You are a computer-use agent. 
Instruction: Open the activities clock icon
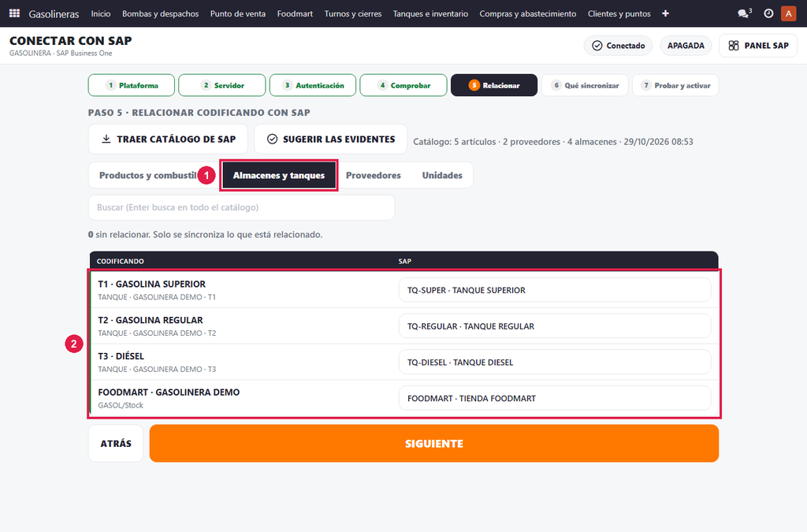(x=768, y=13)
